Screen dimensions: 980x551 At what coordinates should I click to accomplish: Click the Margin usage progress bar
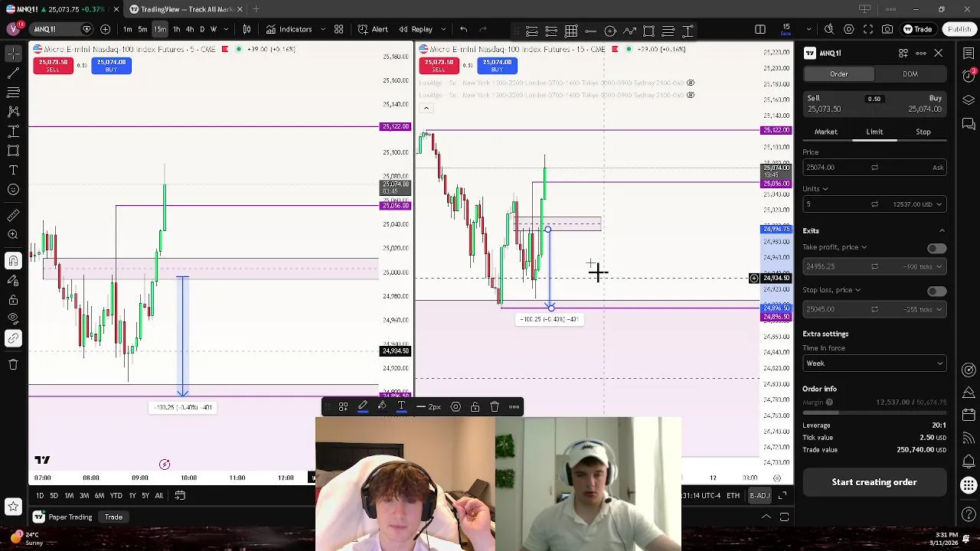click(874, 412)
